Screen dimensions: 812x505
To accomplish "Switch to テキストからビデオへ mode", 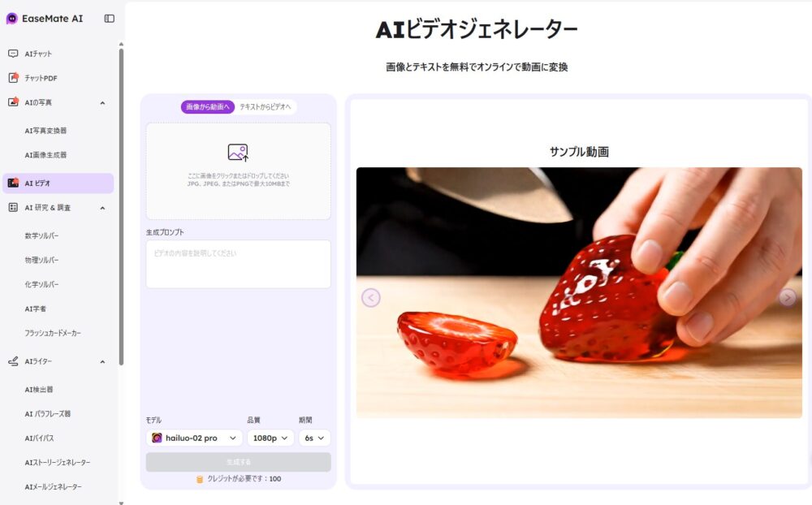I will [x=266, y=106].
